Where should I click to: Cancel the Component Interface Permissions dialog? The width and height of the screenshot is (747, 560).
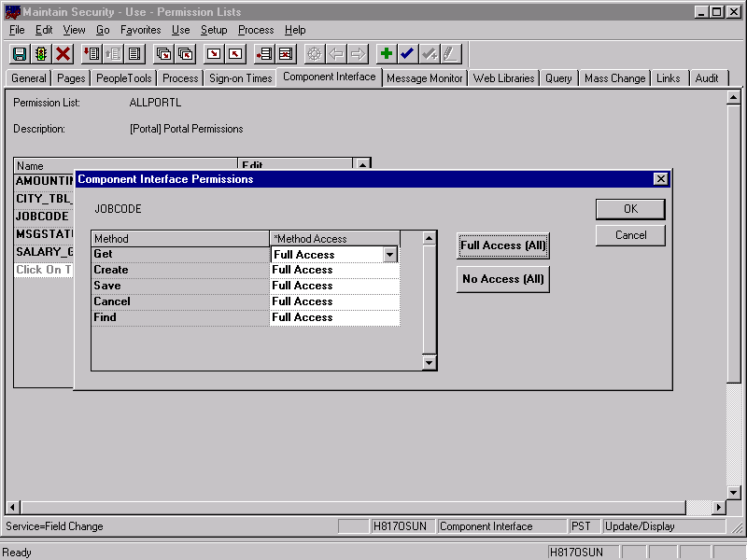[630, 234]
